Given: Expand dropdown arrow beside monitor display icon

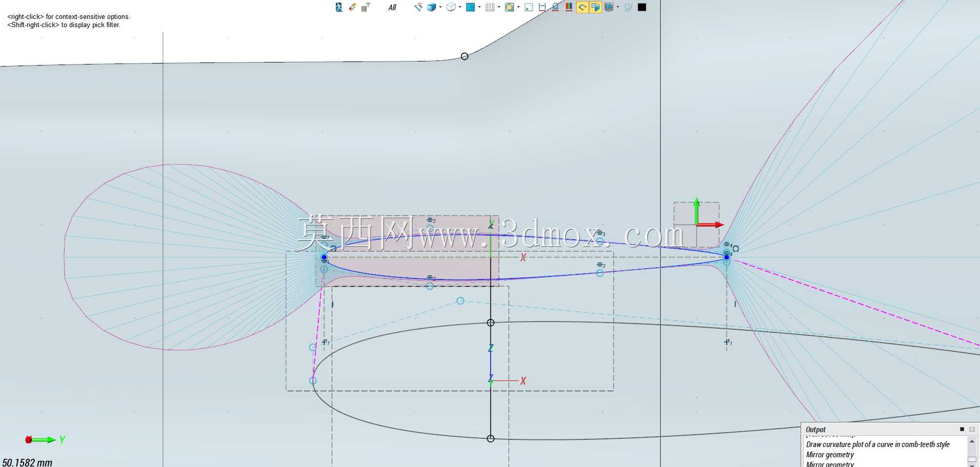Looking at the screenshot, I should coord(618,7).
